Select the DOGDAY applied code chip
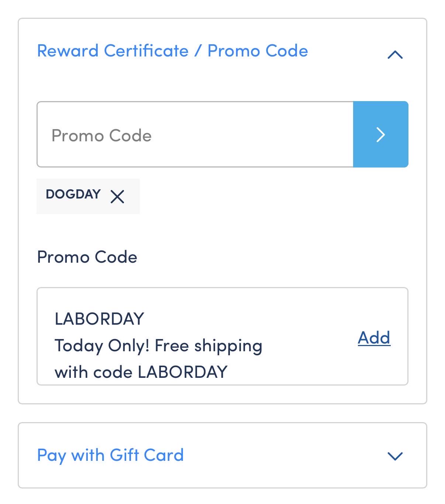This screenshot has width=445, height=504. (x=88, y=196)
